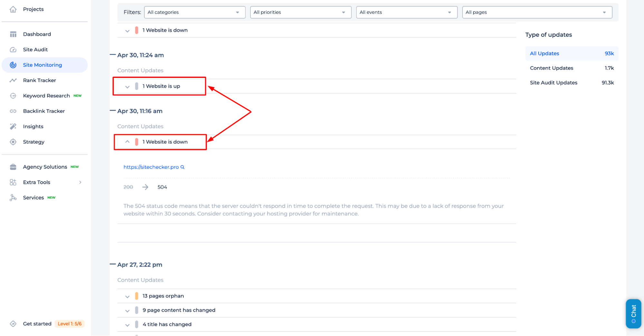Click the 'Apr 30, 11:24 am' timeline date
The width and height of the screenshot is (644, 336).
(140, 55)
